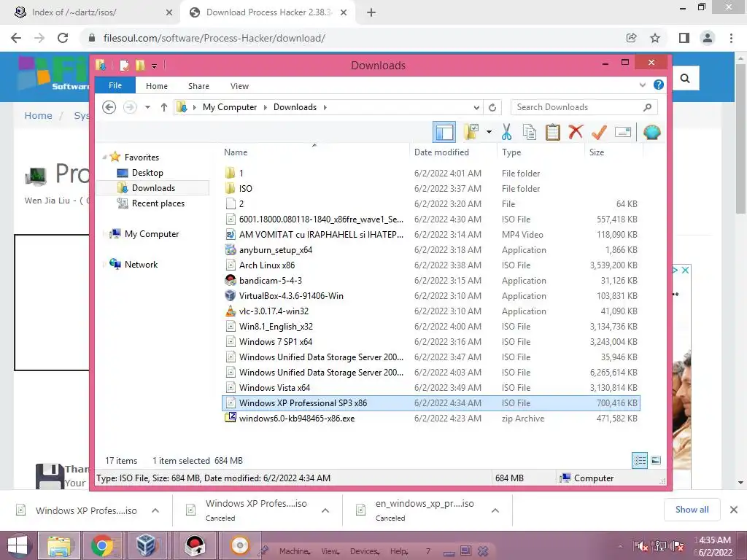Image resolution: width=747 pixels, height=560 pixels.
Task: Click the red X Delete icon
Action: point(576,131)
